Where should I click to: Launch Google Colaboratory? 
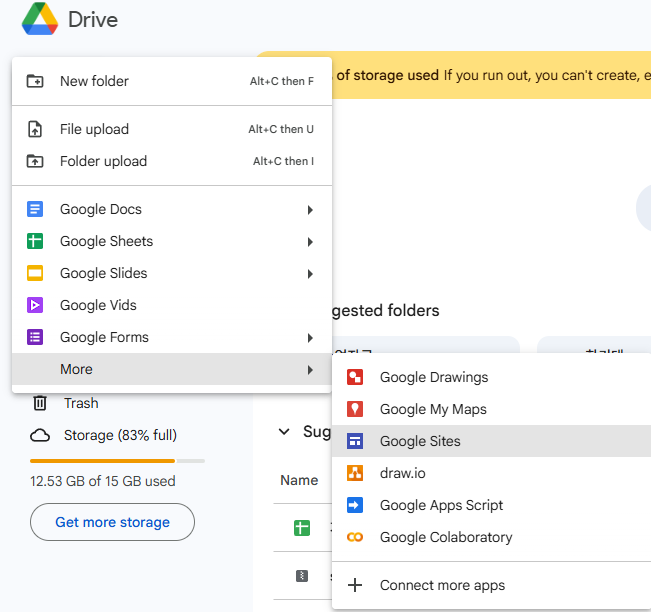[445, 537]
